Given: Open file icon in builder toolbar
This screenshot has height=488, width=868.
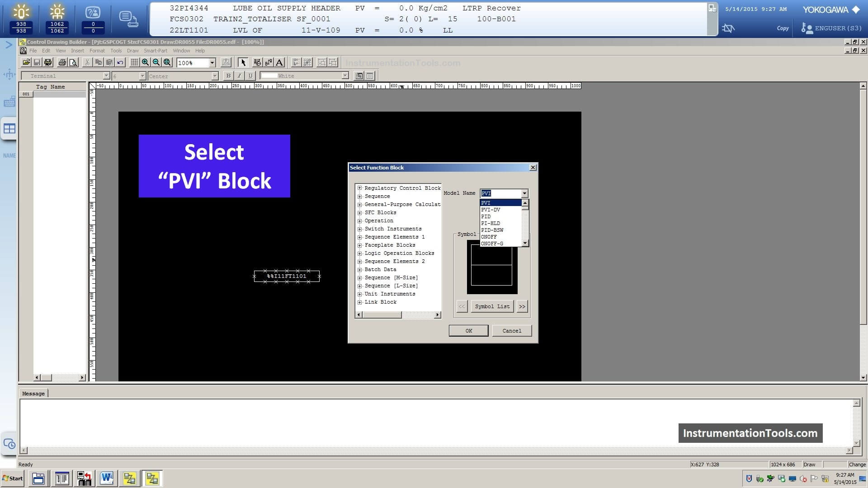Looking at the screenshot, I should tap(26, 63).
